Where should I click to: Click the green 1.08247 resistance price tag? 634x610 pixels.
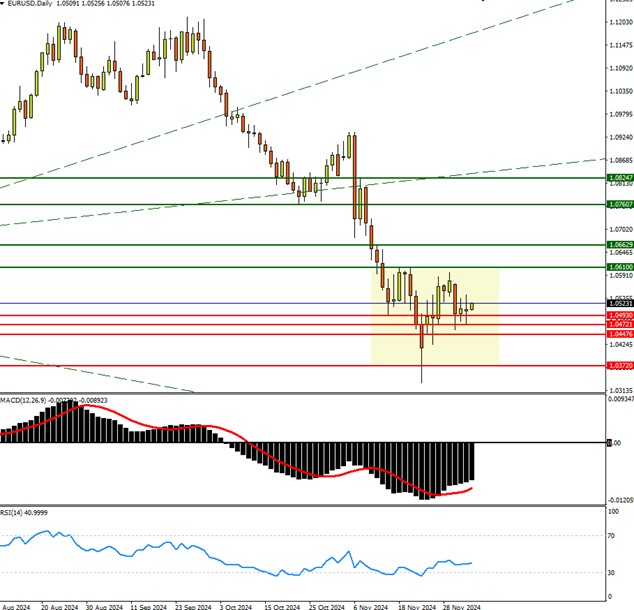pos(619,177)
